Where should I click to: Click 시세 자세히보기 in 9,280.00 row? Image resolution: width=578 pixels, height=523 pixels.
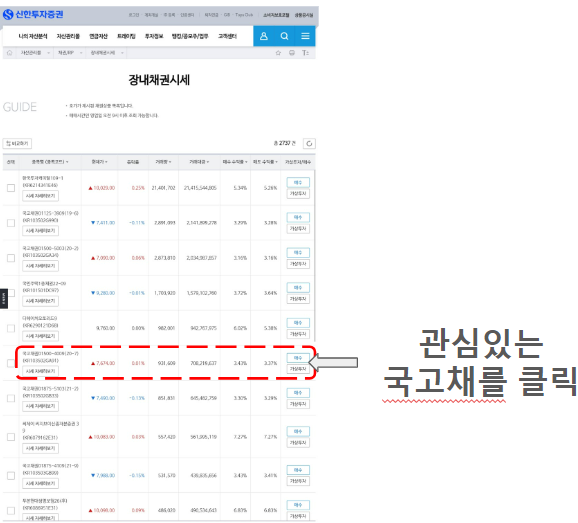coord(41,301)
